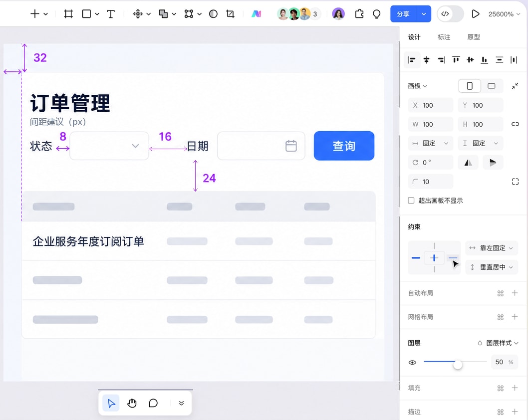
Task: Check 超出画板不显示 checkbox
Action: [411, 201]
